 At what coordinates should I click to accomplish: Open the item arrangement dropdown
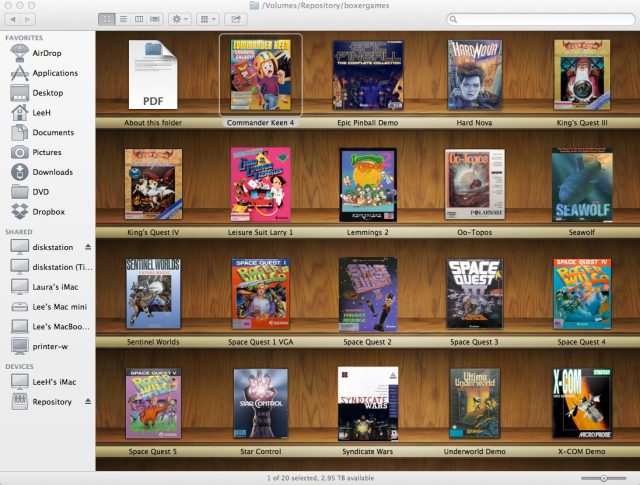click(x=208, y=19)
